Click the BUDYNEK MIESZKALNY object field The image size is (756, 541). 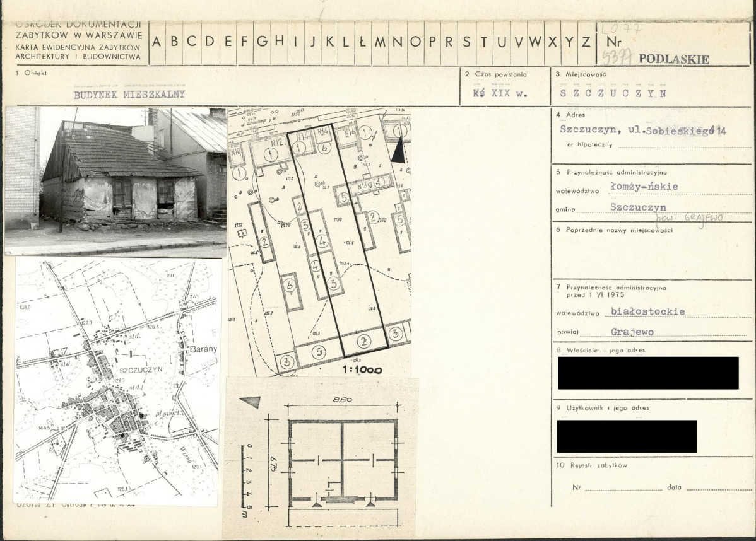coord(129,95)
